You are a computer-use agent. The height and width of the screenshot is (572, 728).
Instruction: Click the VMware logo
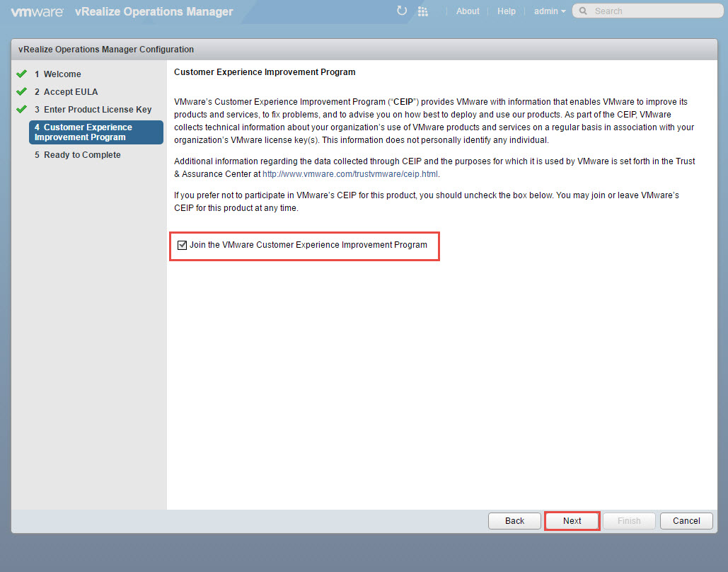tap(37, 11)
